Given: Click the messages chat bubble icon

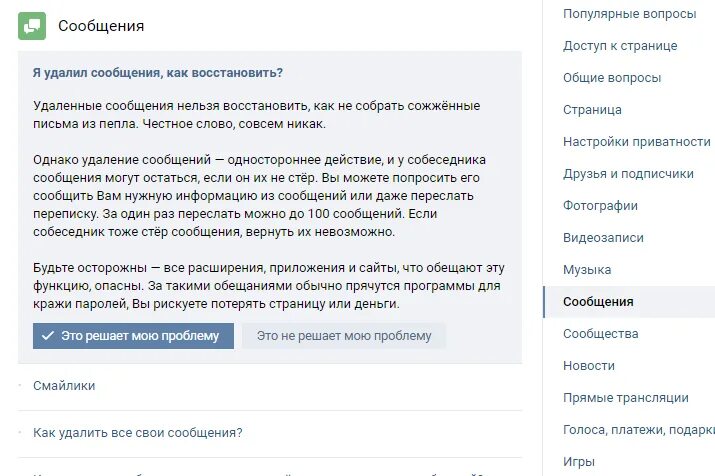Looking at the screenshot, I should coord(32,26).
